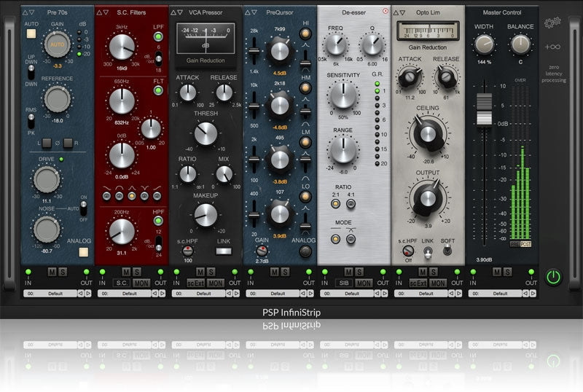Click the Opto Lim ATTACK knob
This screenshot has height=392, width=583.
click(x=409, y=77)
